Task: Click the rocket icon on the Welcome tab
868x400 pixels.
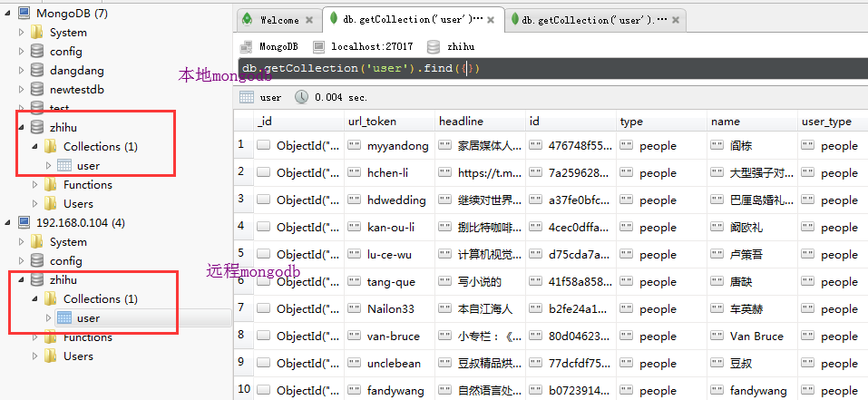Action: (248, 20)
